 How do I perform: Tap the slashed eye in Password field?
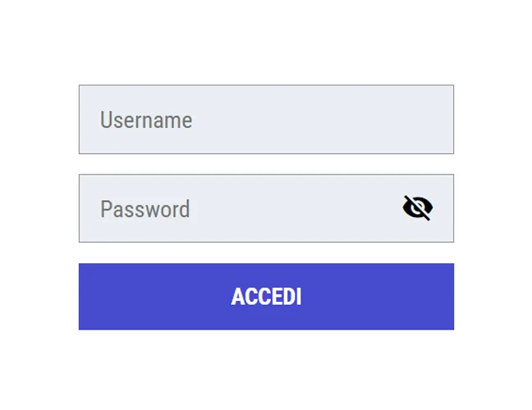click(x=418, y=207)
